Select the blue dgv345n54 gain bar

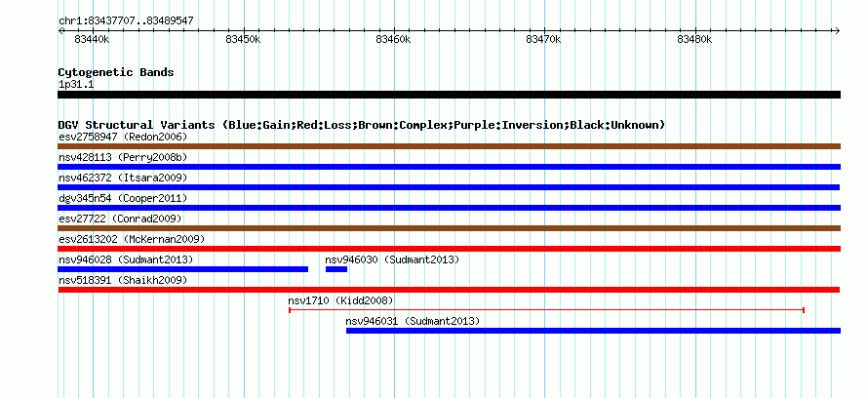(x=449, y=208)
